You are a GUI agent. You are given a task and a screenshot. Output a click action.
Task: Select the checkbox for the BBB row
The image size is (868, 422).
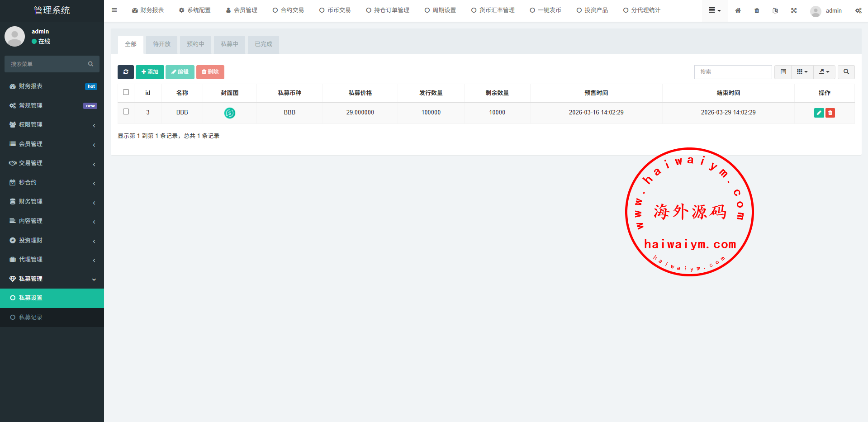(126, 112)
